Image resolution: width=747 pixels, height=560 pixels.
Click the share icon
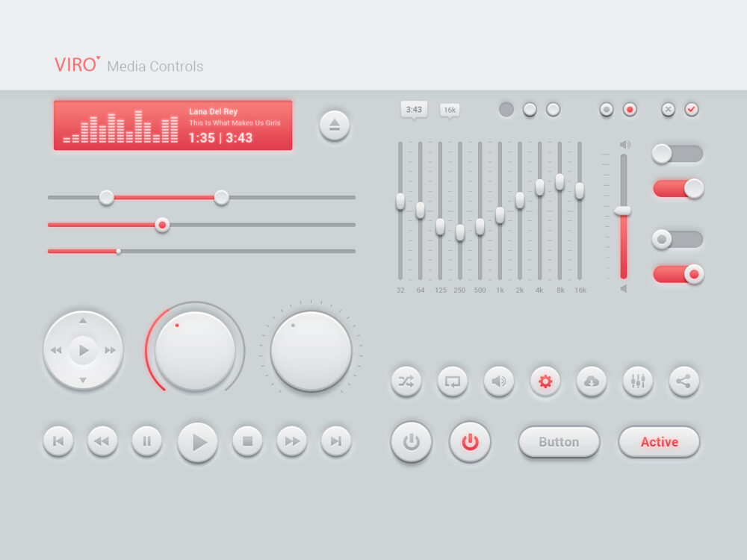pyautogui.click(x=684, y=382)
